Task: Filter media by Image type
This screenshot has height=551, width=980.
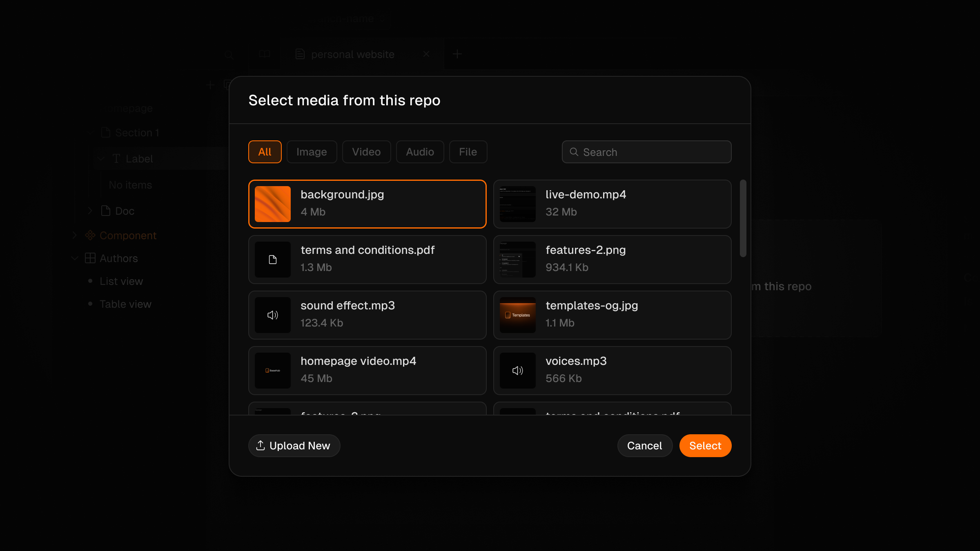Action: pyautogui.click(x=312, y=152)
